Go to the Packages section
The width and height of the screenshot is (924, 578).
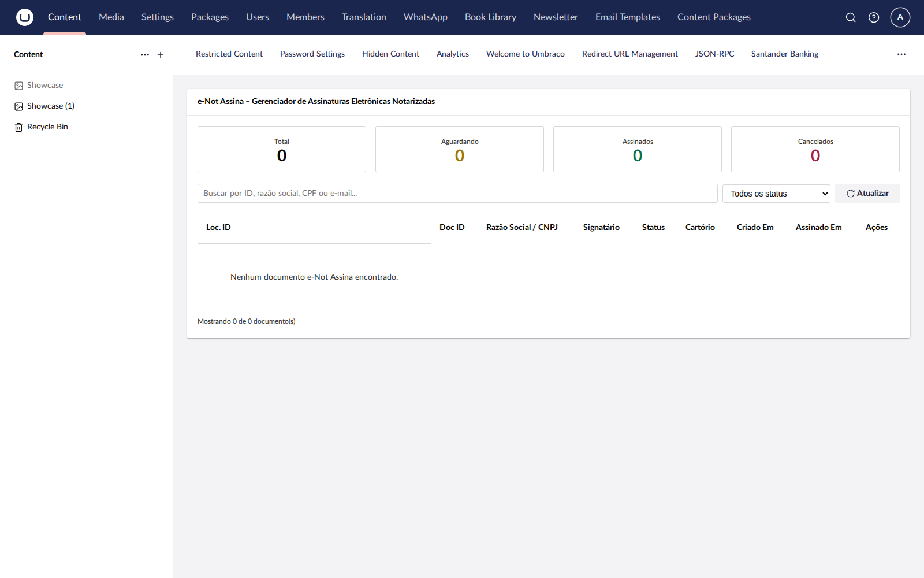[210, 17]
